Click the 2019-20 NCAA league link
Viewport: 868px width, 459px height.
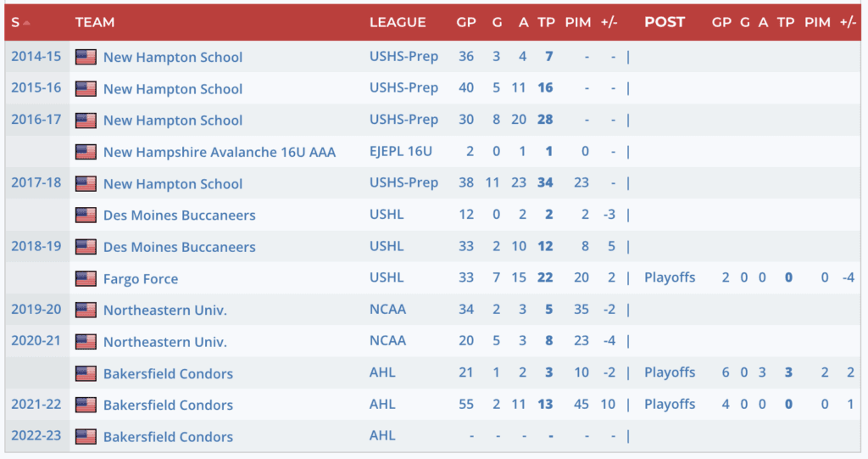point(387,310)
